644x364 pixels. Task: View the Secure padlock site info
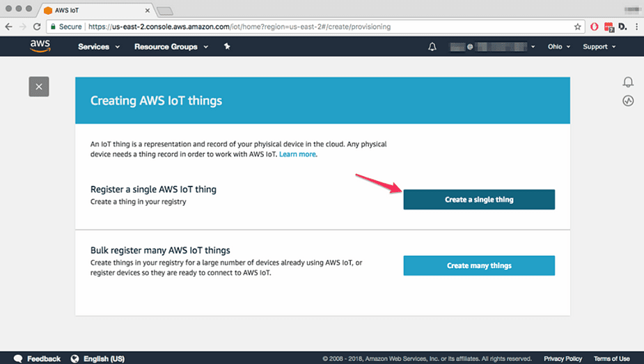[x=53, y=26]
